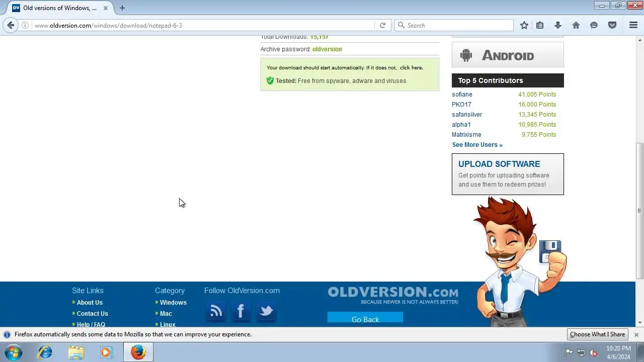Screen dimensions: 644x362
Task: Open the Upload Software box
Action: pyautogui.click(x=508, y=174)
